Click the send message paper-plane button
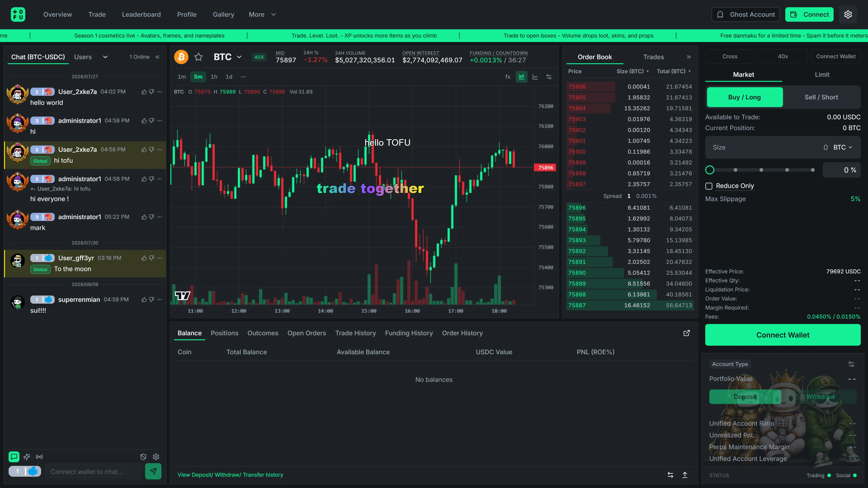The height and width of the screenshot is (488, 868). (x=153, y=471)
